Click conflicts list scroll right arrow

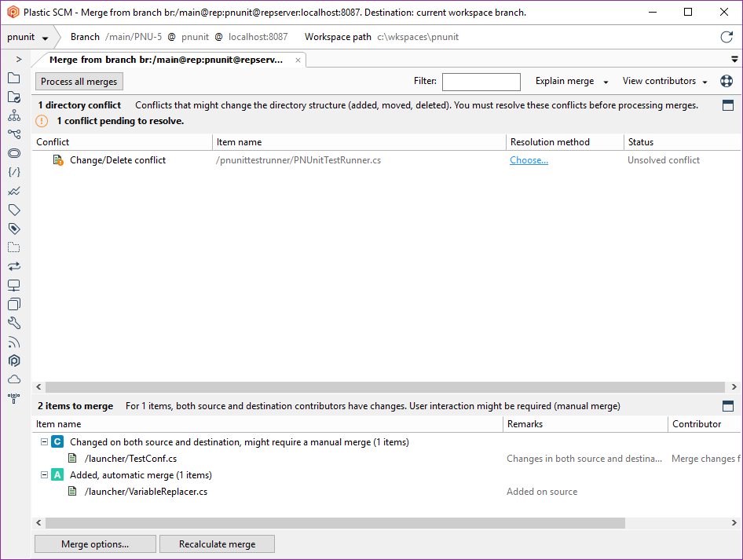(734, 387)
